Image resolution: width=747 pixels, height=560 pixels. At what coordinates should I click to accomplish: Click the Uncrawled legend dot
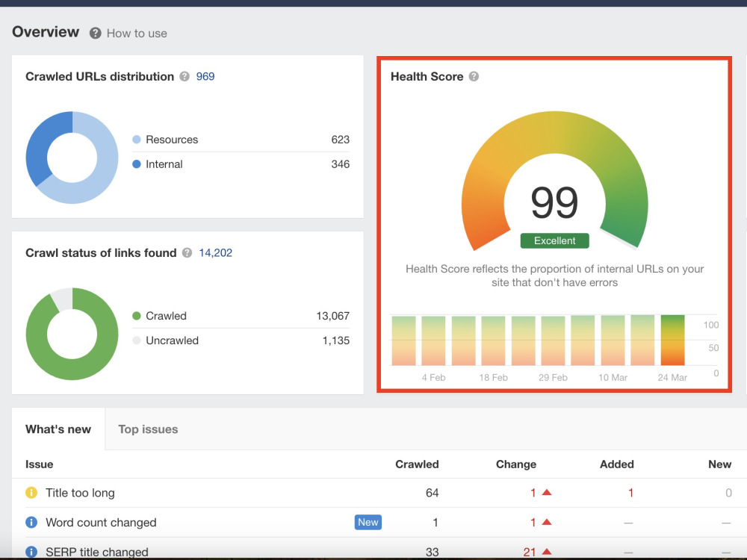pyautogui.click(x=136, y=340)
